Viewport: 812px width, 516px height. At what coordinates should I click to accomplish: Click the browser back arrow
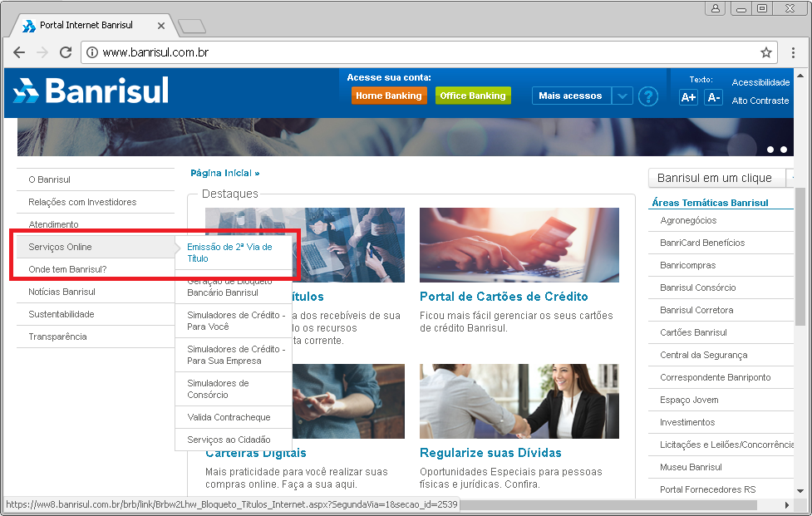coord(19,52)
